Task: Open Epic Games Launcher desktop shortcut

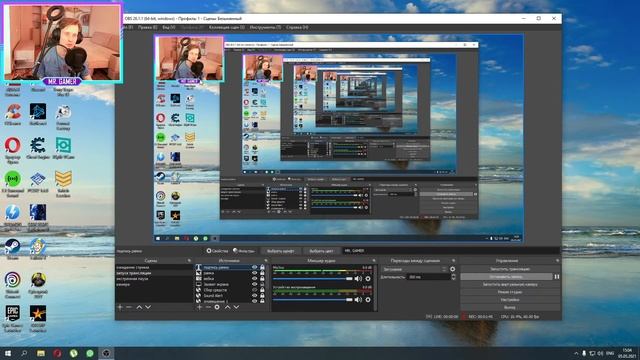Action: pos(13,317)
